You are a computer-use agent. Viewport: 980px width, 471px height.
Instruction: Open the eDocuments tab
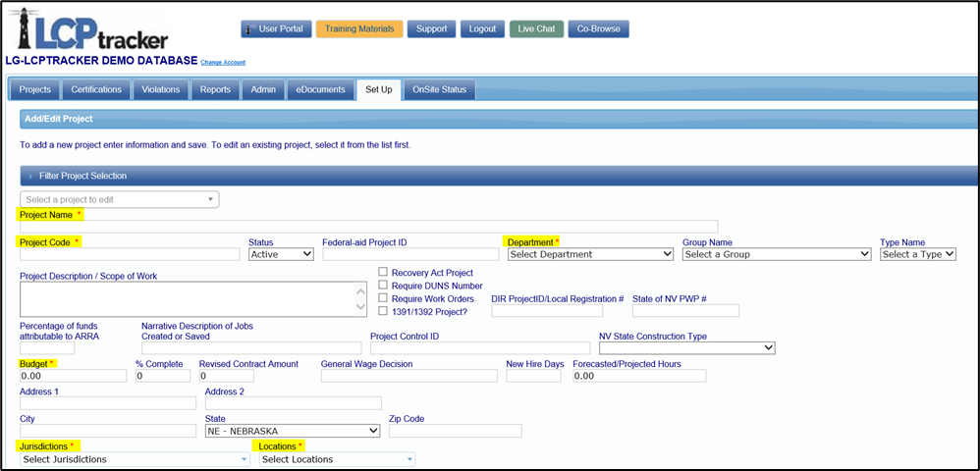coord(321,90)
